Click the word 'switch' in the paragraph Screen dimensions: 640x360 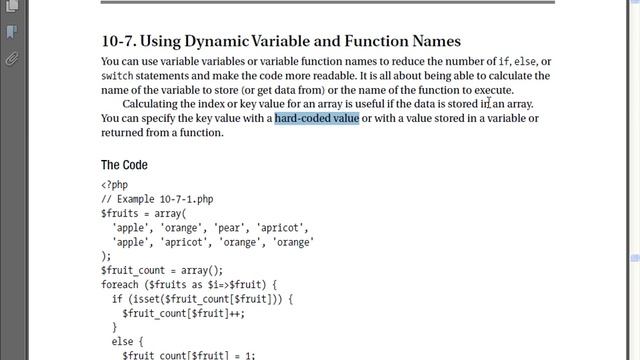tap(117, 76)
